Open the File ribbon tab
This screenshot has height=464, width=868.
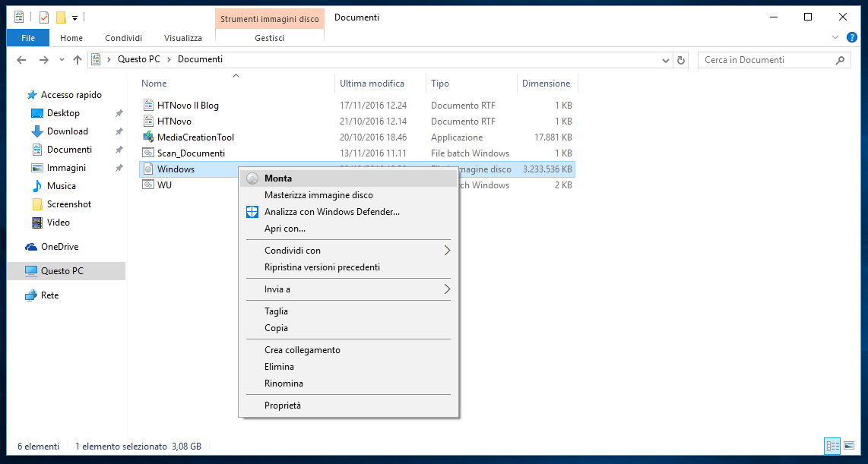point(27,38)
